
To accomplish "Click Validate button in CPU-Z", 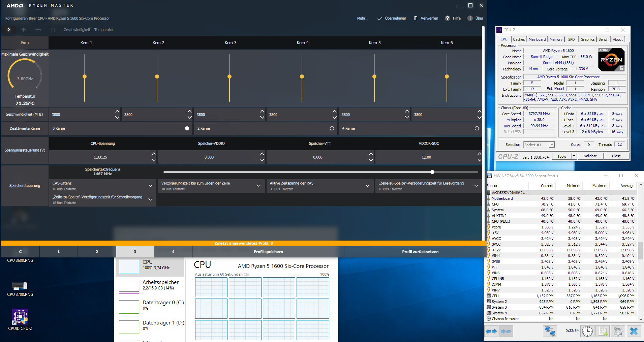I will pos(590,156).
